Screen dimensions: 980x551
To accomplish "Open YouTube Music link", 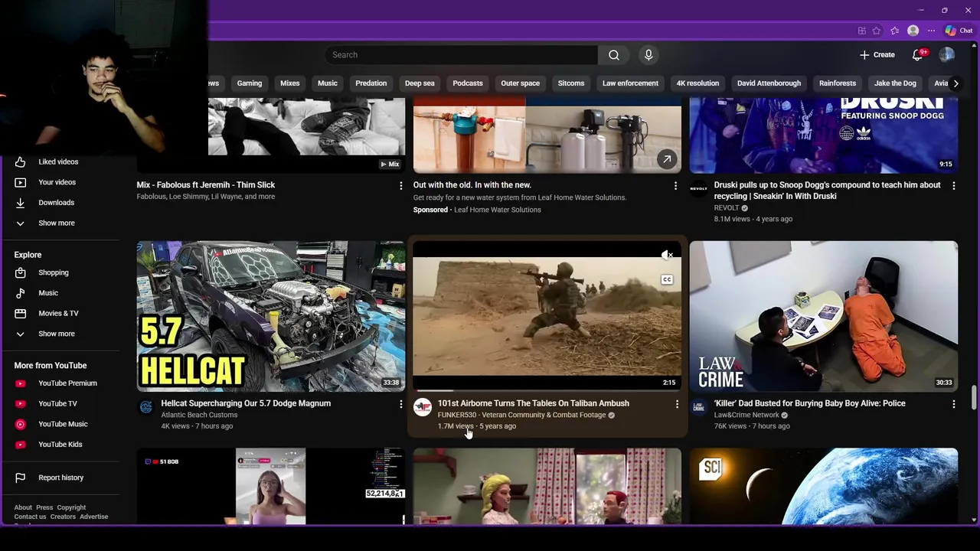I will (x=60, y=424).
